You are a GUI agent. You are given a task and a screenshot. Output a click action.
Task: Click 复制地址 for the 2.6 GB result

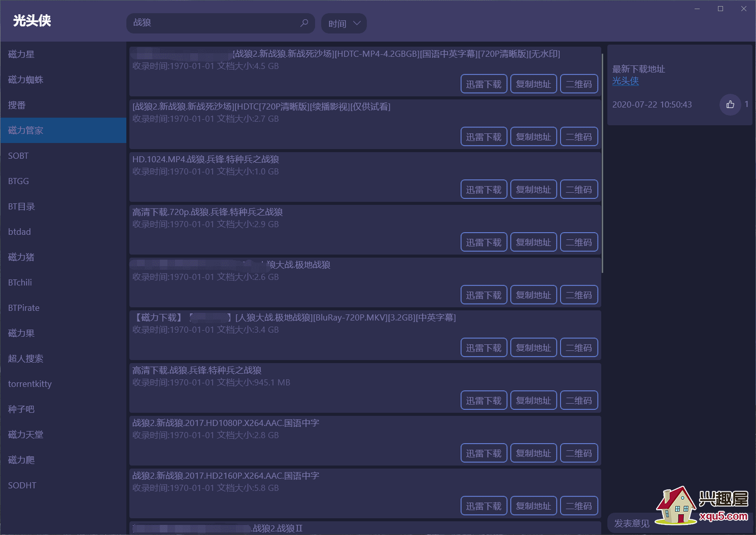pyautogui.click(x=533, y=295)
